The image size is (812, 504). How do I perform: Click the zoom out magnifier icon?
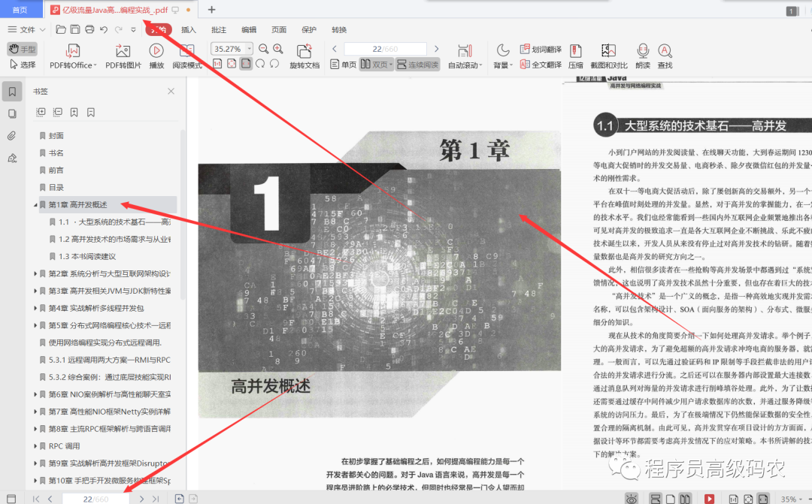pos(264,49)
